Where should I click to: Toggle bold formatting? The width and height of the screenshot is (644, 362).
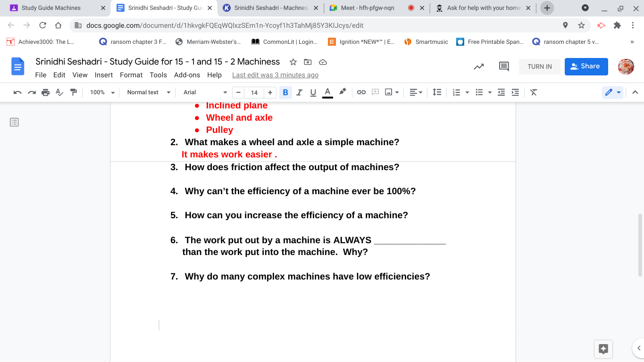[285, 92]
